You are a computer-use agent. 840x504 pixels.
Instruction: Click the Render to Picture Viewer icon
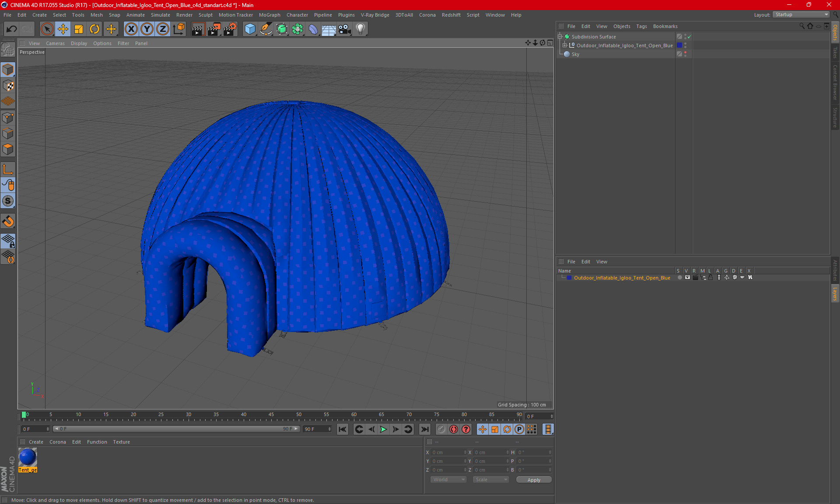click(x=214, y=29)
